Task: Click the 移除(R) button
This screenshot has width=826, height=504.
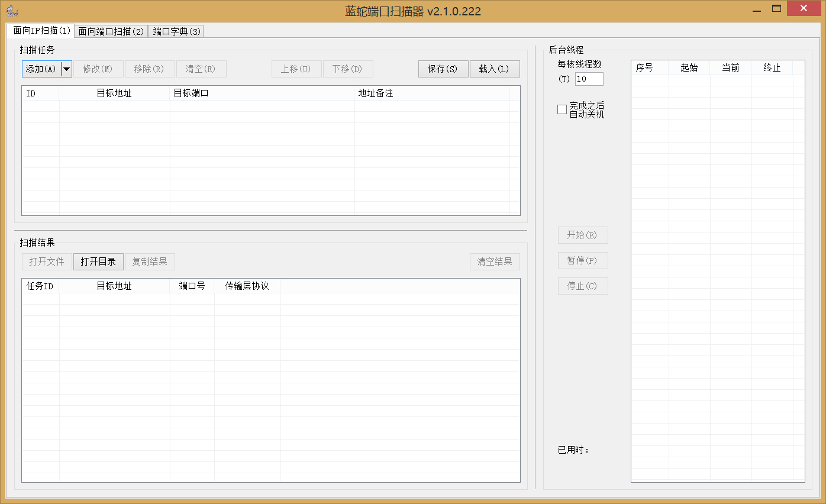Action: coord(150,69)
